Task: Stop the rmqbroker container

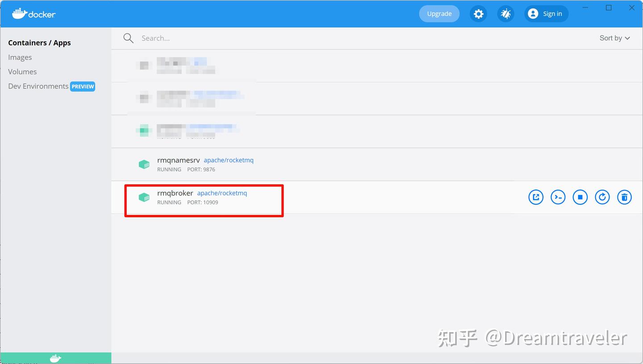Action: tap(580, 197)
